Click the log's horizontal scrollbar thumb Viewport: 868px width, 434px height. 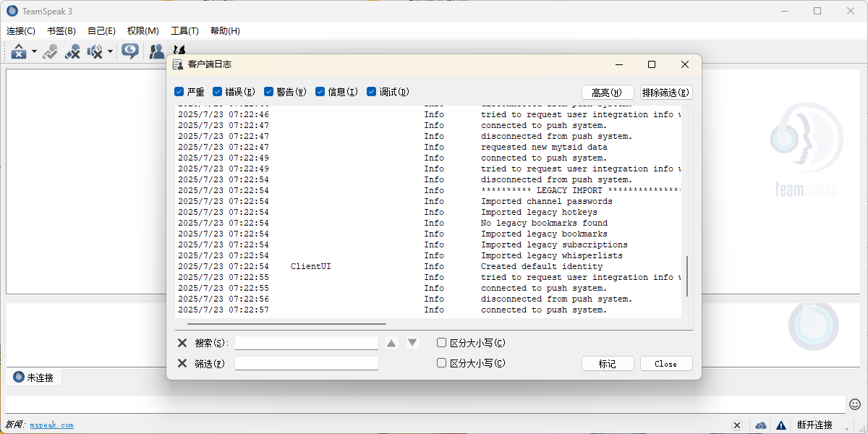tap(286, 324)
